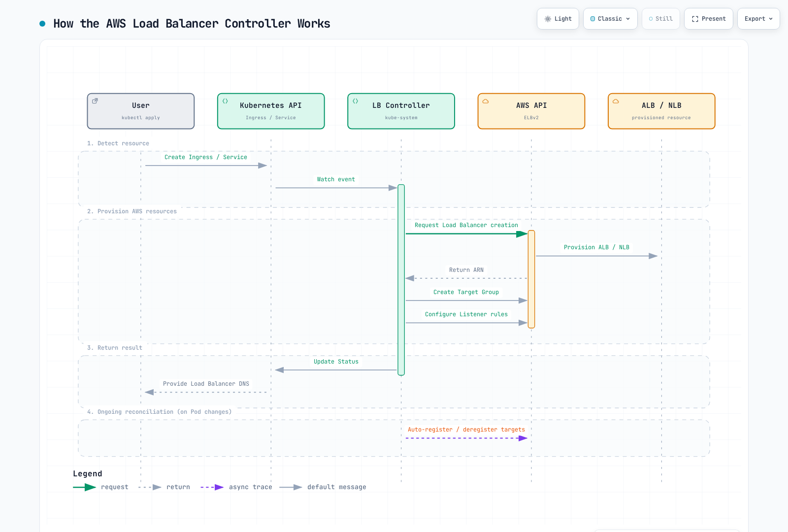Click the cloud icon in ALB / NLB box

[x=616, y=101]
